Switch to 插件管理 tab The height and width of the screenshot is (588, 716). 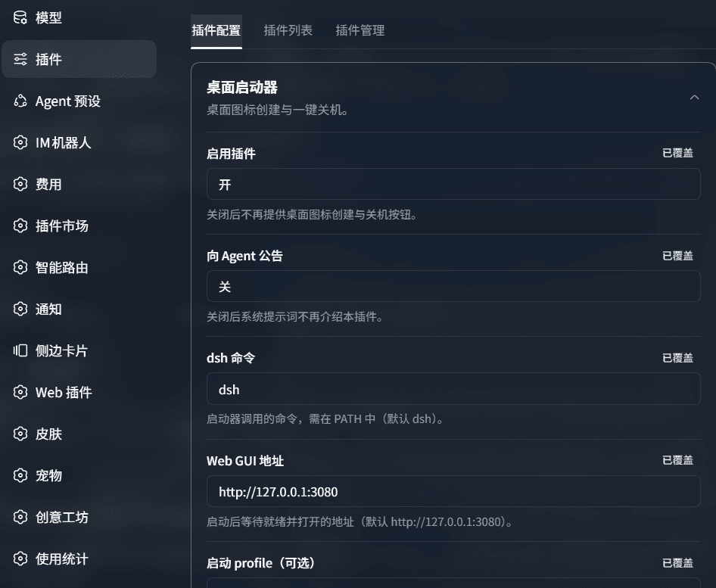(360, 30)
